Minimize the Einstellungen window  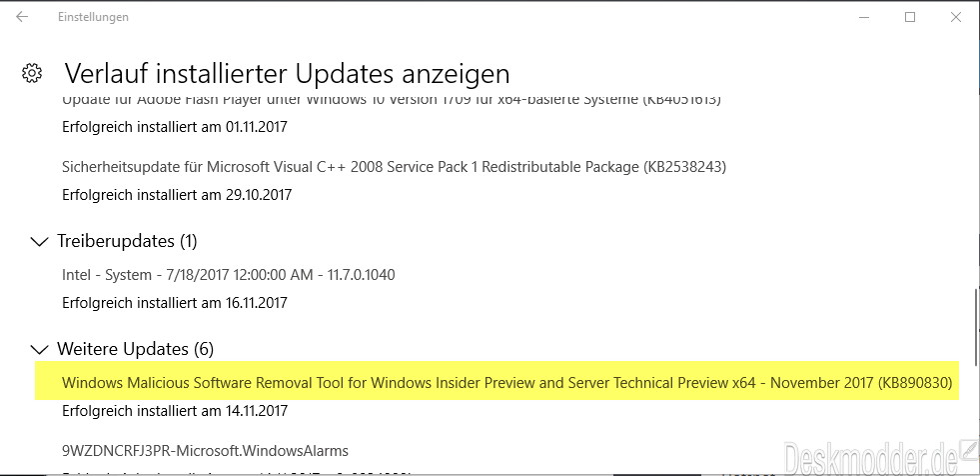pos(864,18)
